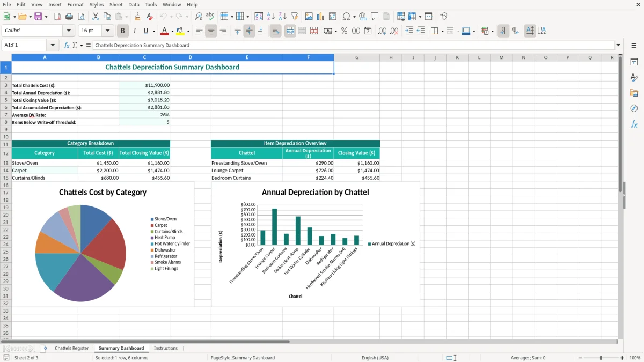The image size is (644, 362).
Task: Toggle Italic formatting
Action: tap(135, 31)
